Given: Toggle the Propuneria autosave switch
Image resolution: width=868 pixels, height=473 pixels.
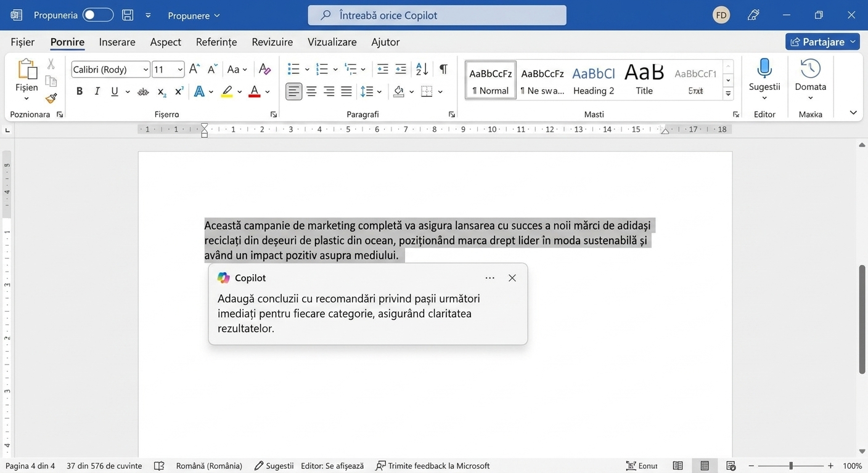Looking at the screenshot, I should tap(98, 15).
